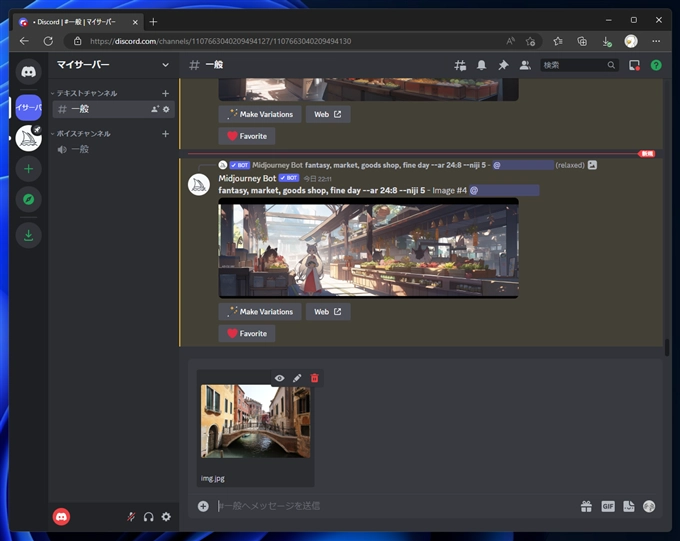Select the マイサーバー server icon in sidebar

point(29,107)
